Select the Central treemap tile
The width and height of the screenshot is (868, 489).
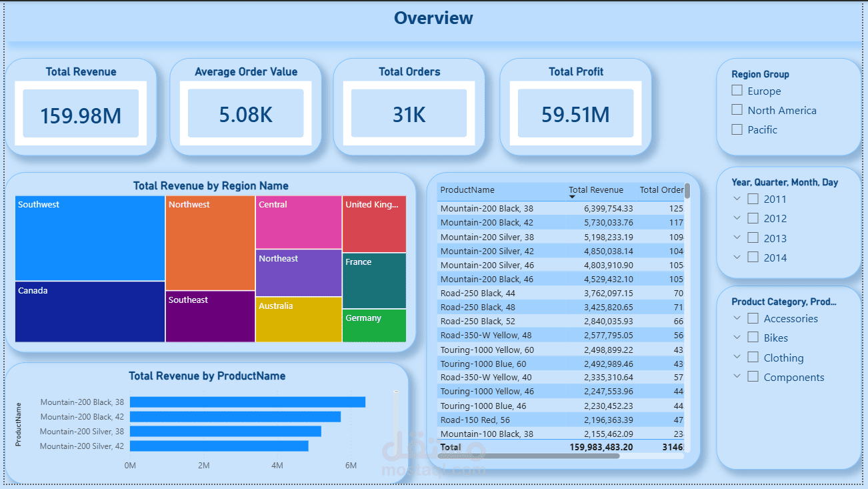pos(299,222)
